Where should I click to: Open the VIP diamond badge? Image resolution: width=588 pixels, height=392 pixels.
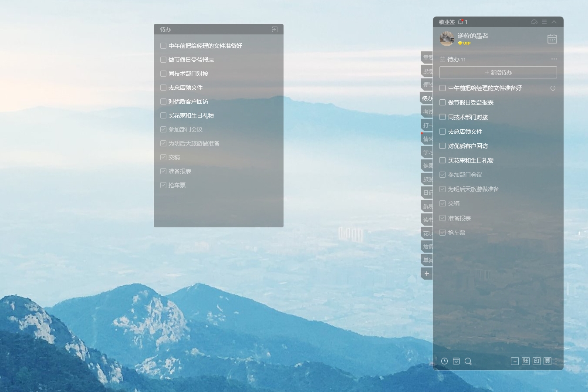coord(464,44)
